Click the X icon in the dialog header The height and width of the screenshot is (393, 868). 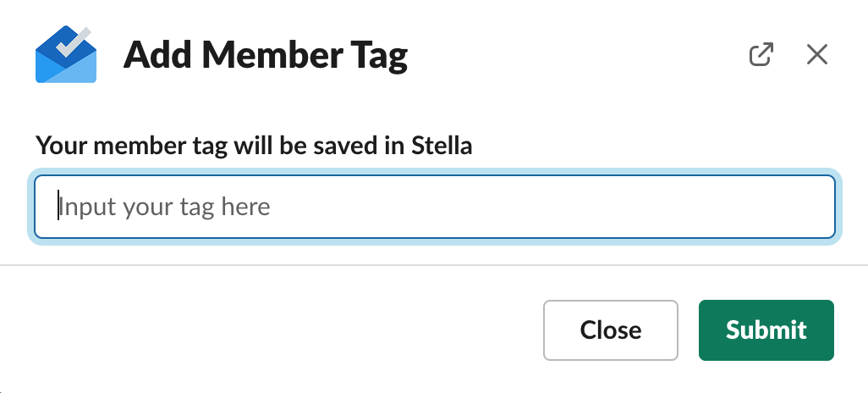(x=817, y=54)
